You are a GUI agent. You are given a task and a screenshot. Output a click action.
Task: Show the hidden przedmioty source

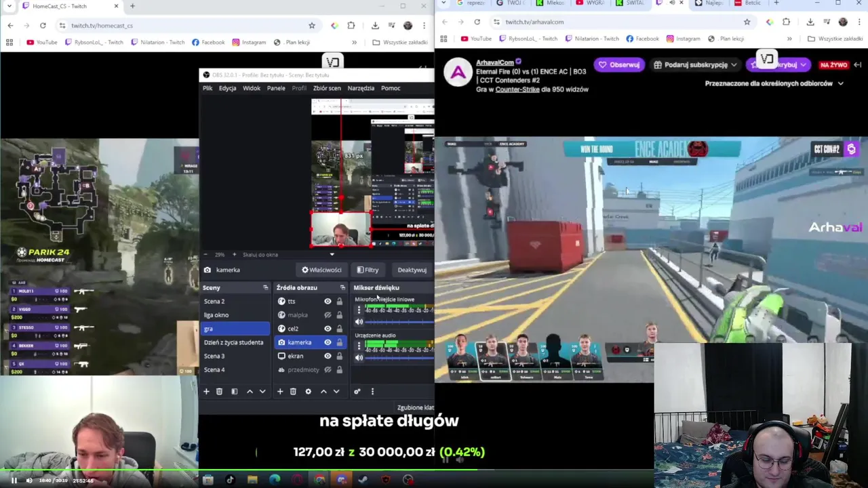pos(328,369)
